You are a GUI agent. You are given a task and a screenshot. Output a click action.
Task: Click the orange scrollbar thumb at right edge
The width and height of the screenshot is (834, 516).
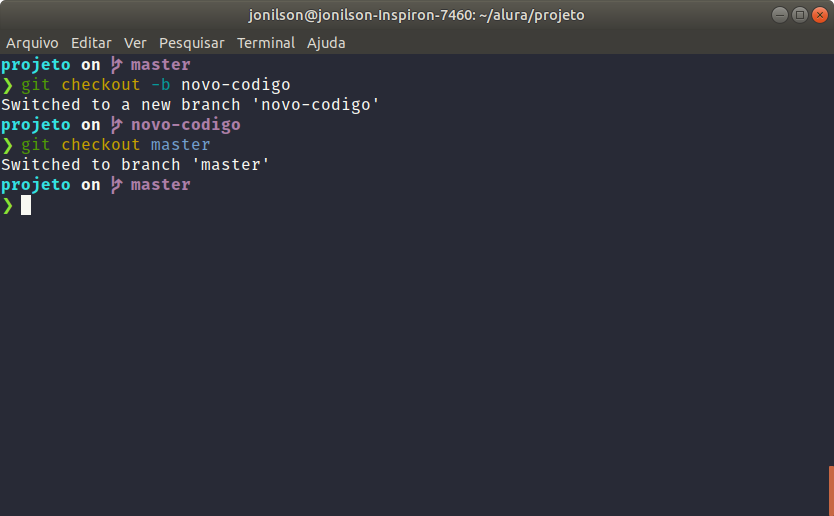(830, 490)
